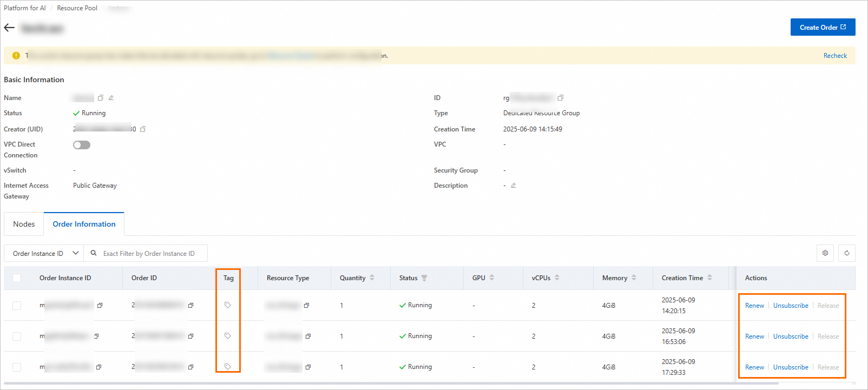This screenshot has height=390, width=868.
Task: Open table column settings gear icon
Action: pyautogui.click(x=825, y=253)
